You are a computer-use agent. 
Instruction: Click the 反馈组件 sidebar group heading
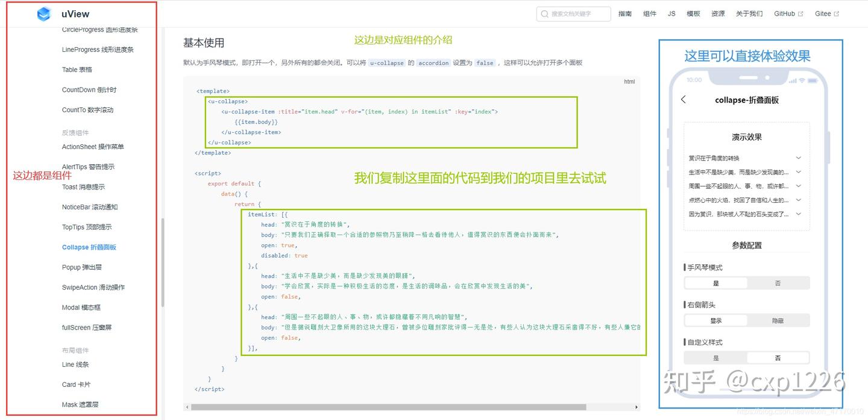(75, 133)
